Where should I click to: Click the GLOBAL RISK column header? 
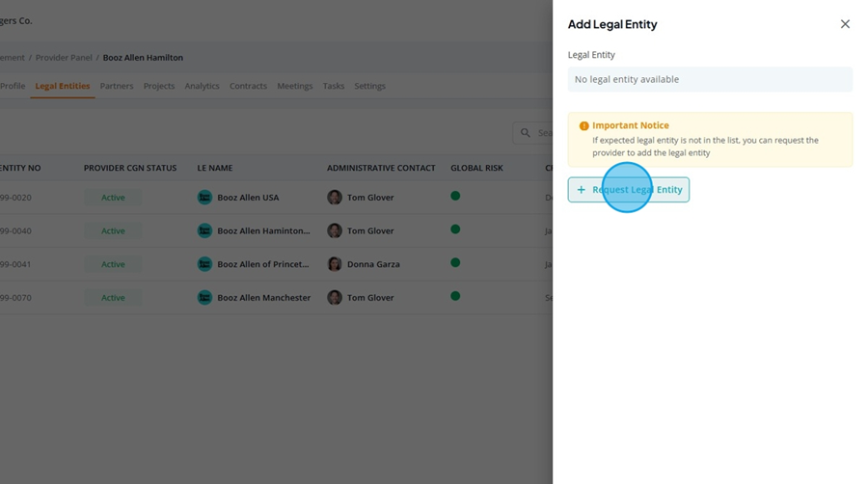coord(476,168)
